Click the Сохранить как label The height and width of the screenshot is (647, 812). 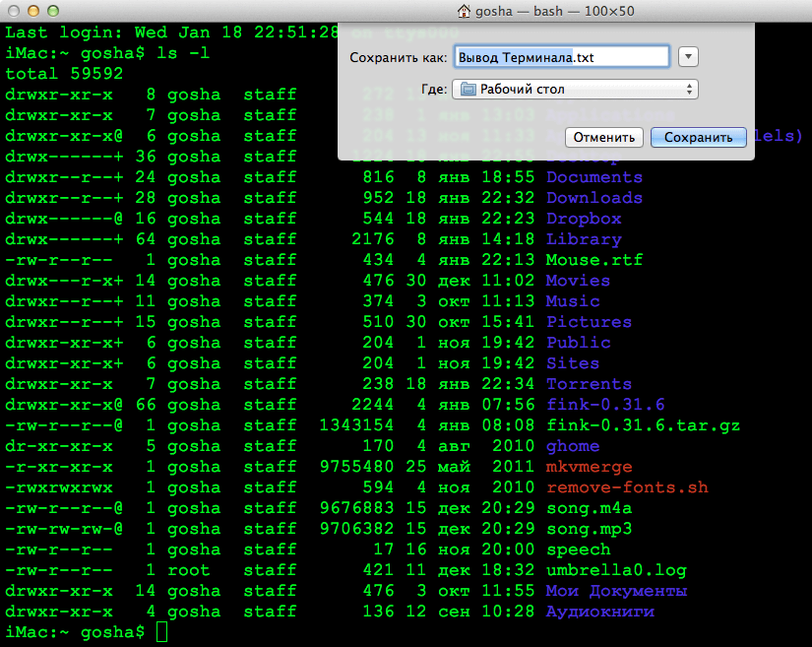tap(399, 57)
